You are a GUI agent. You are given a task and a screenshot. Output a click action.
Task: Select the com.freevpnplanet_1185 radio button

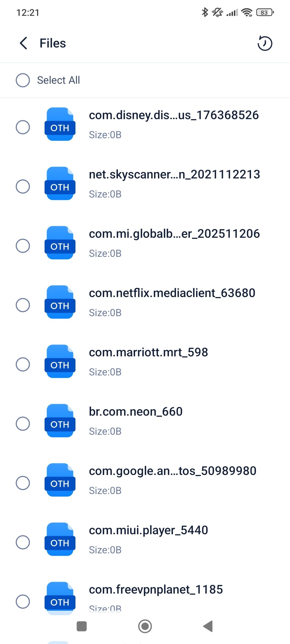coord(23,601)
